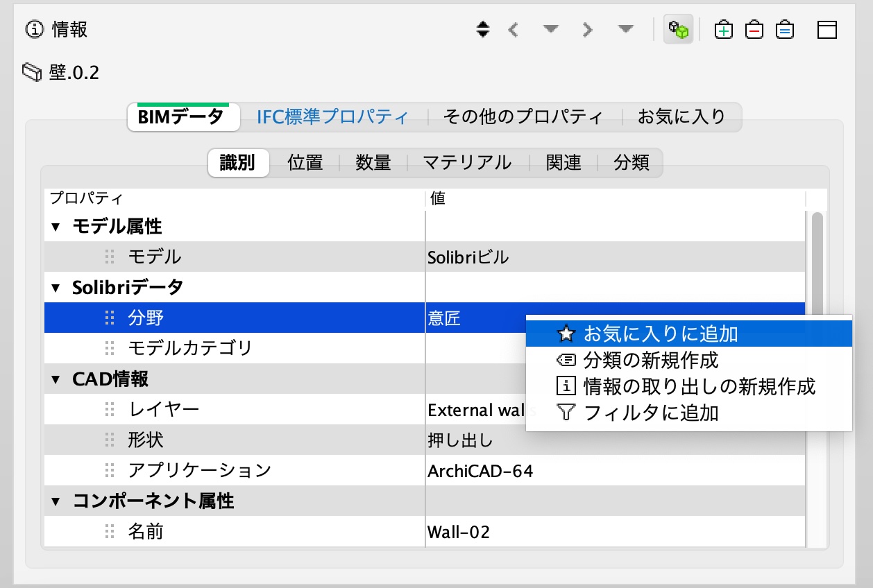Click the 値 column header
This screenshot has height=588, width=873.
pyautogui.click(x=616, y=199)
